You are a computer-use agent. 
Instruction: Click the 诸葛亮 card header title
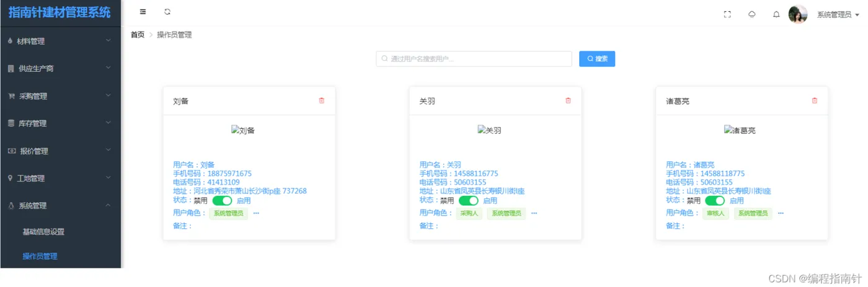pos(678,101)
